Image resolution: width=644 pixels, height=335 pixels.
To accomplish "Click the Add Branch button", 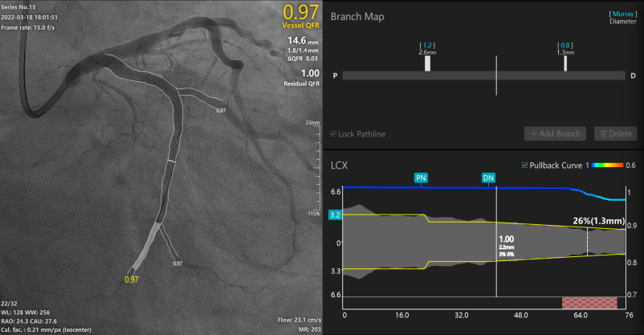I will [x=555, y=133].
